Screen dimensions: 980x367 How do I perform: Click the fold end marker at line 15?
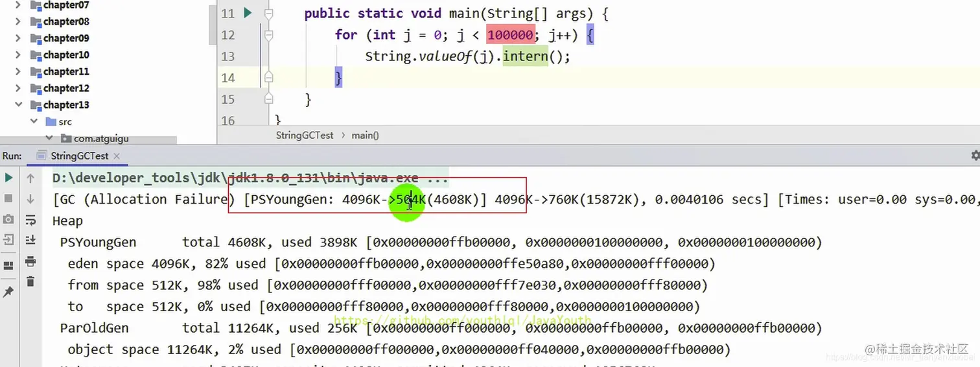click(269, 99)
